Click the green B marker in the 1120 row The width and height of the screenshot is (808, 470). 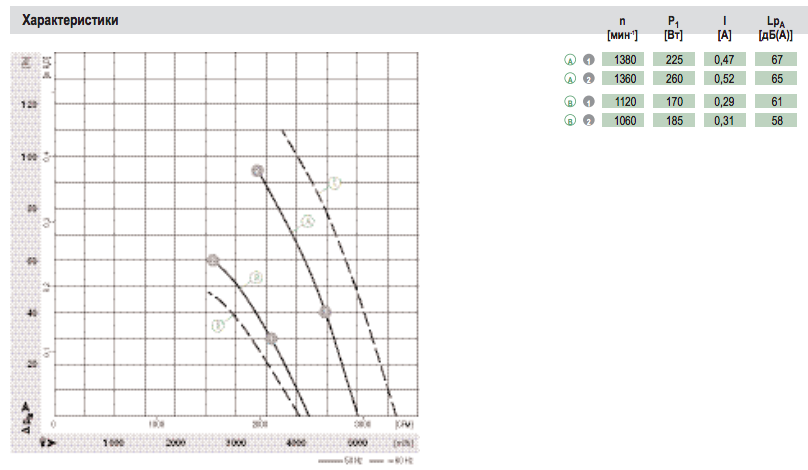tap(570, 102)
